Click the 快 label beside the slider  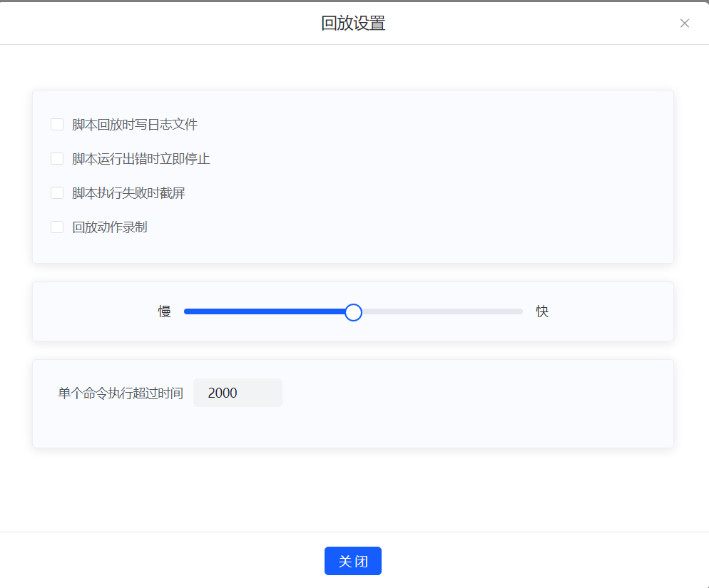tap(542, 311)
